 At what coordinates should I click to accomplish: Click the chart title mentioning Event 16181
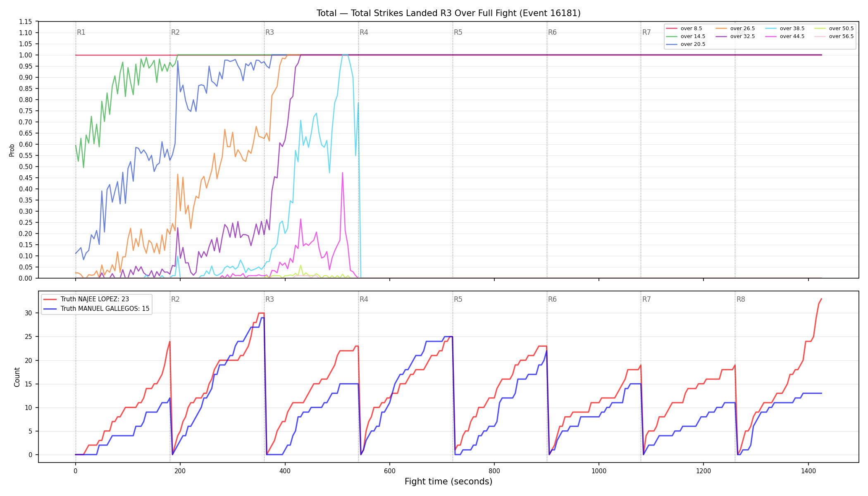coord(448,13)
